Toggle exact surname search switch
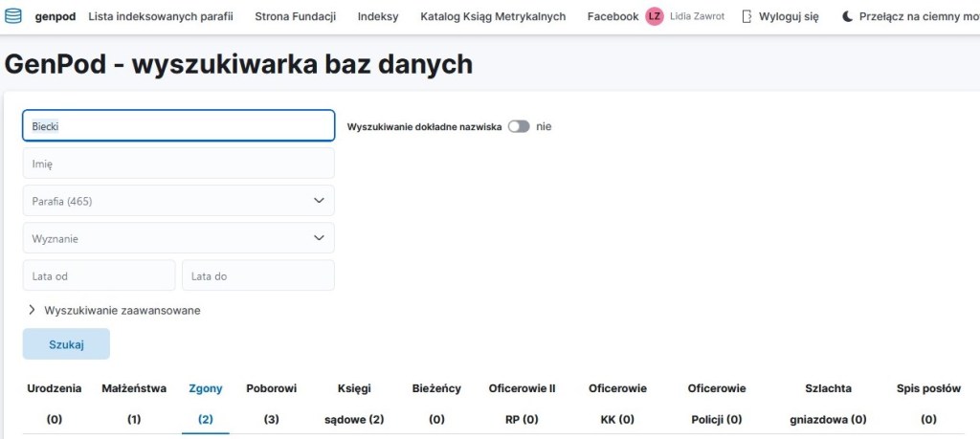The width and height of the screenshot is (980, 439). tap(519, 126)
